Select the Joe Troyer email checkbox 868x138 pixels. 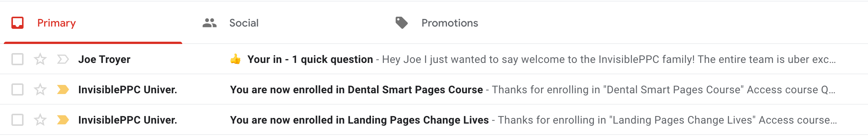pos(17,59)
